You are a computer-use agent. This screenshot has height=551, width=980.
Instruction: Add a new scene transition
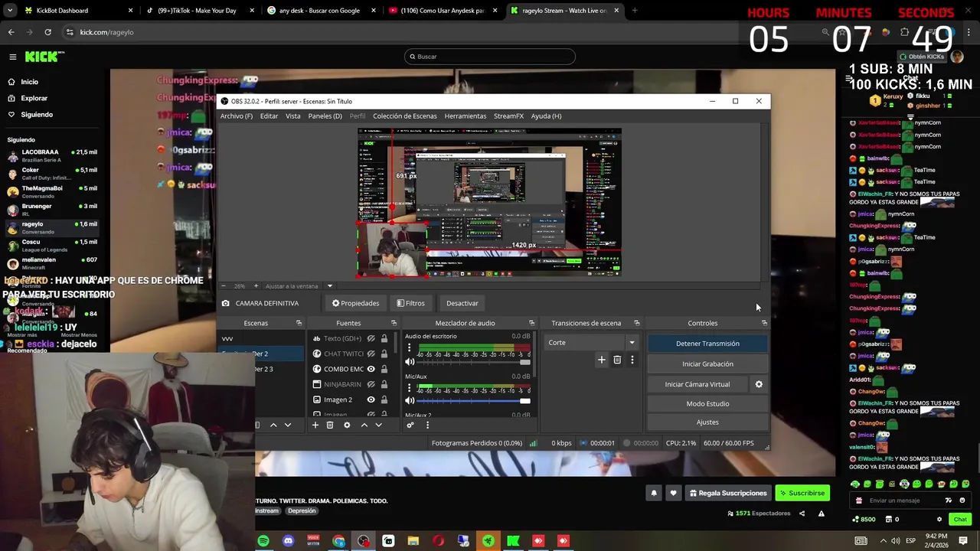point(602,360)
